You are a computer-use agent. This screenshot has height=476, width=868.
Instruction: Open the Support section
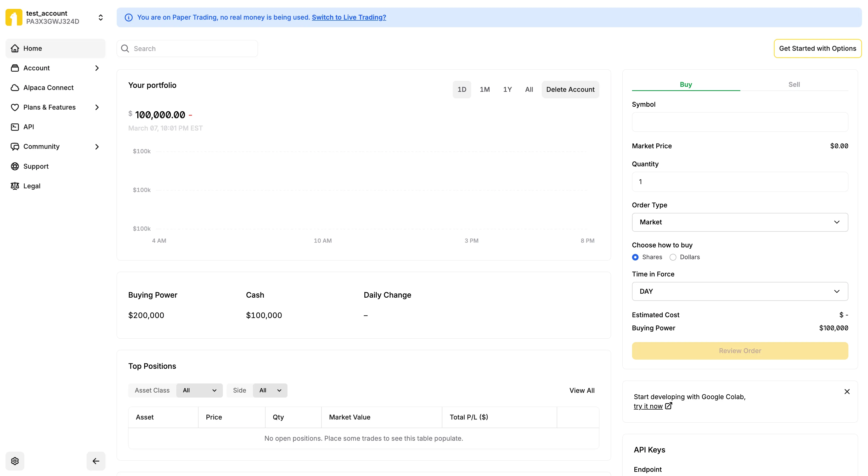click(x=36, y=166)
